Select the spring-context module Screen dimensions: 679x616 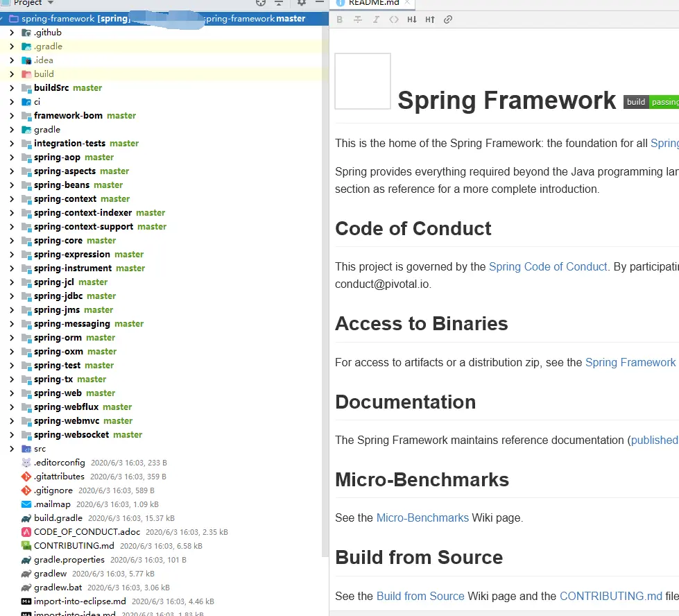pos(65,199)
